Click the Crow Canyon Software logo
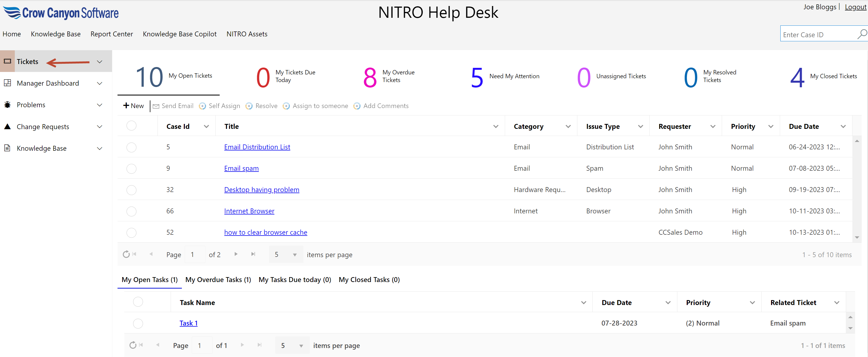 point(61,13)
